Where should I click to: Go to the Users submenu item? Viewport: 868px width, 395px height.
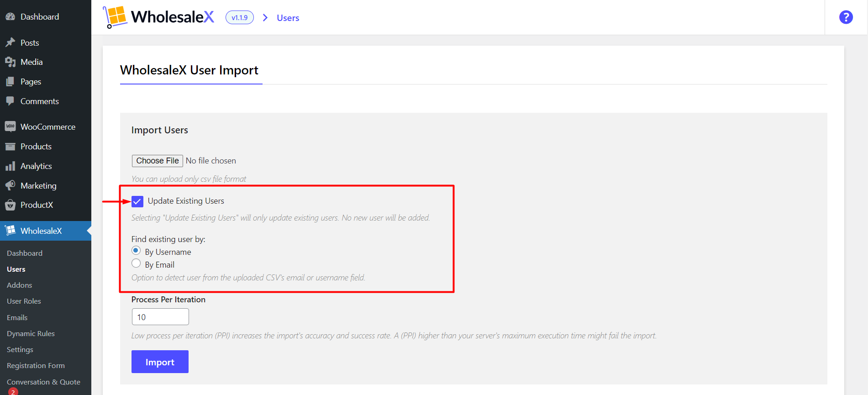tap(16, 269)
